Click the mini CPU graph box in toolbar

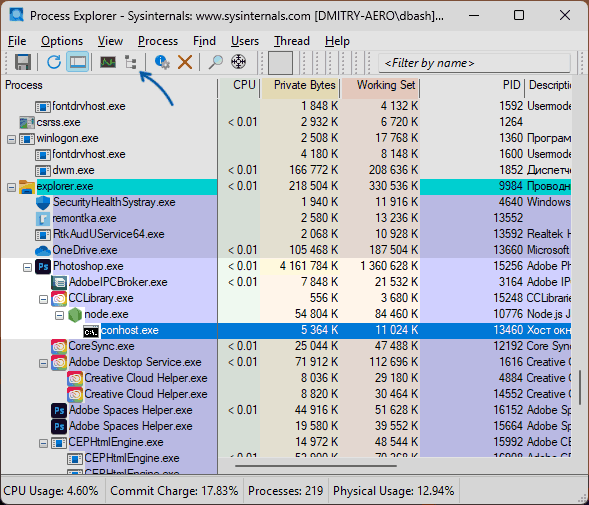[280, 63]
